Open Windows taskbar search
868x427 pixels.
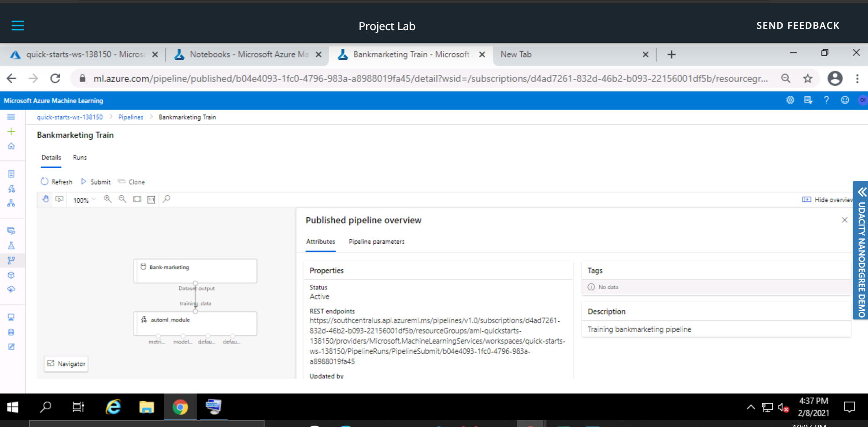[46, 407]
